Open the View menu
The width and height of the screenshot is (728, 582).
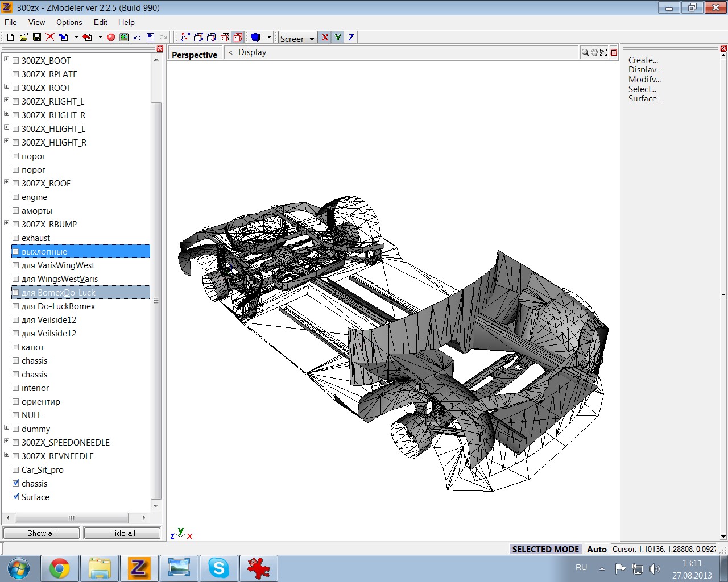36,22
